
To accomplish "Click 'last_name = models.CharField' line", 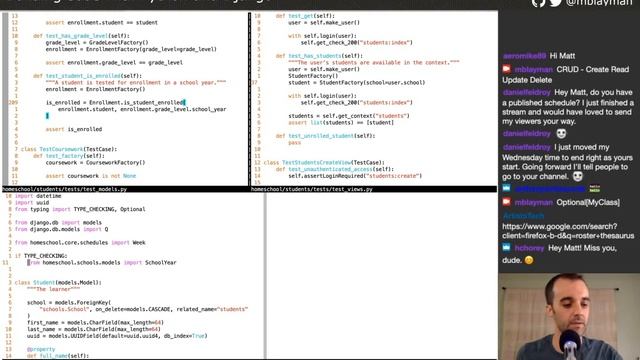I will pyautogui.click(x=94, y=329).
